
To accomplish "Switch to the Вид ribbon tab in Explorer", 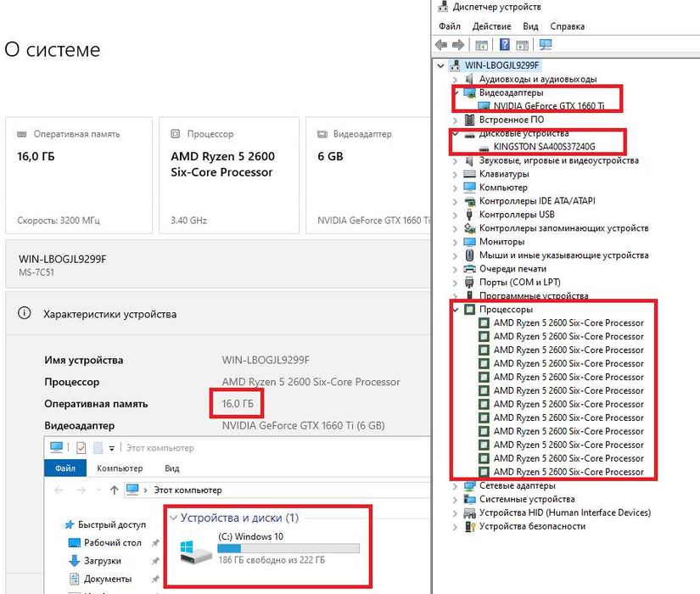I will (x=172, y=468).
